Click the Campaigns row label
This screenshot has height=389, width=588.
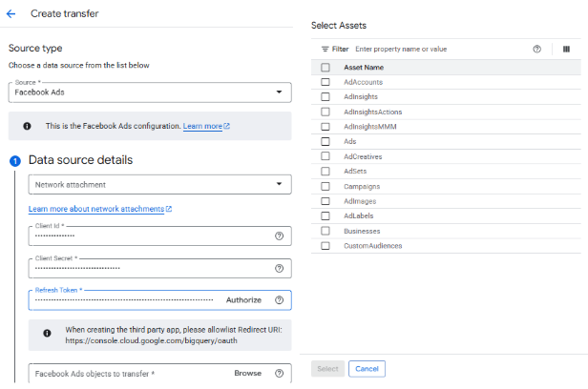362,186
